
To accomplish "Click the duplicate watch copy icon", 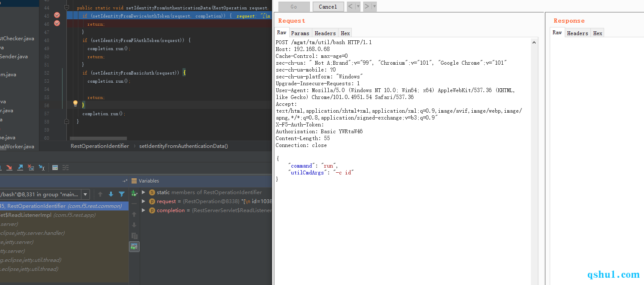I will 134,236.
